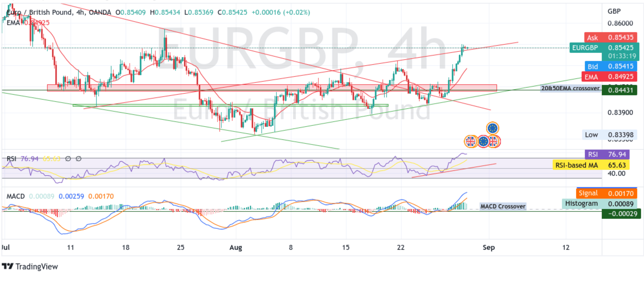
Task: Click the purple RSI 76.94 axis label
Action: [x=607, y=154]
